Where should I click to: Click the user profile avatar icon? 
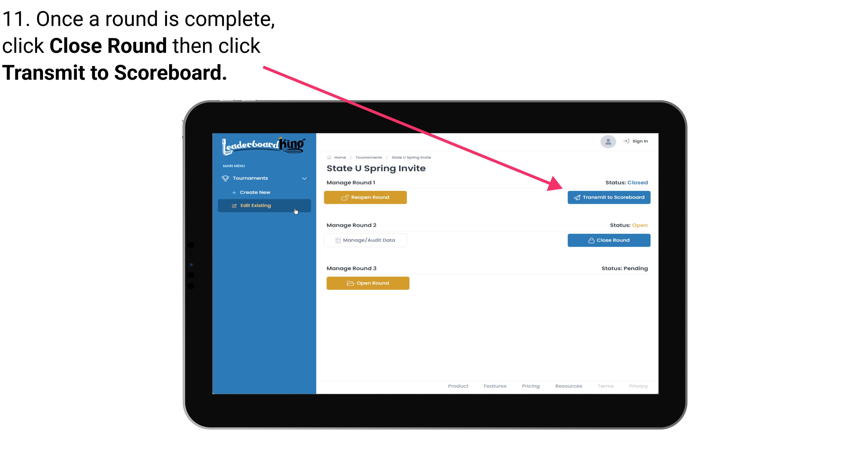608,141
